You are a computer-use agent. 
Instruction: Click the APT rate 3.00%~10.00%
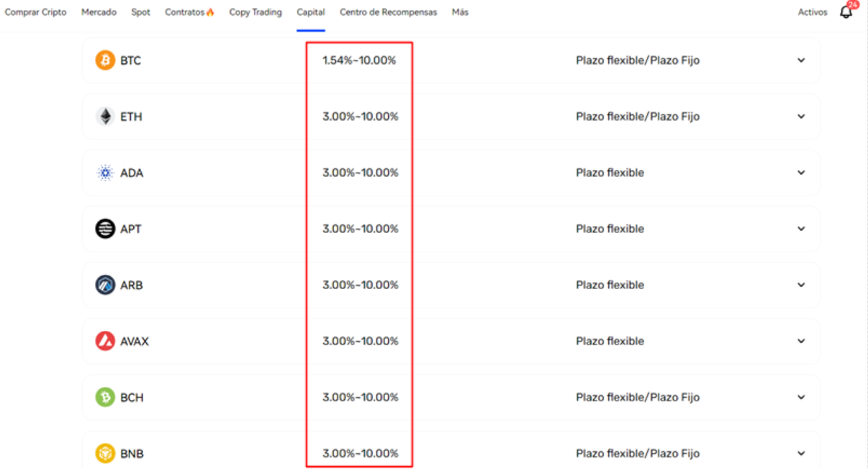[360, 229]
